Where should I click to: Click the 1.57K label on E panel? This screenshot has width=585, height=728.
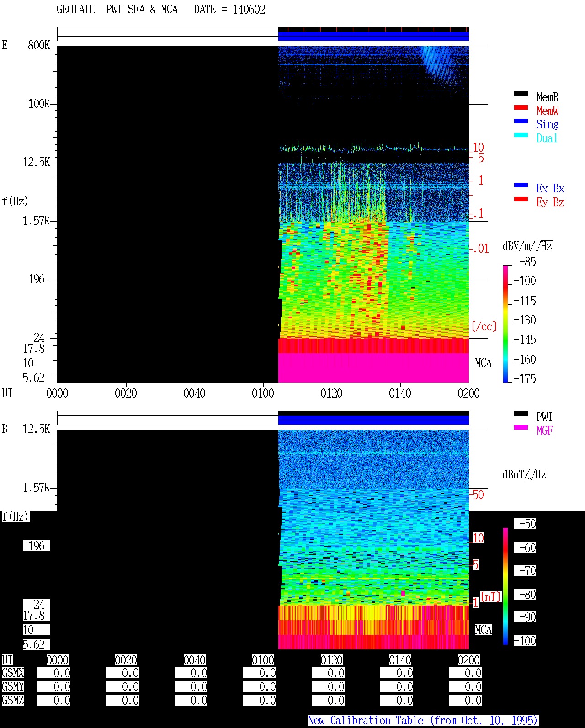37,220
